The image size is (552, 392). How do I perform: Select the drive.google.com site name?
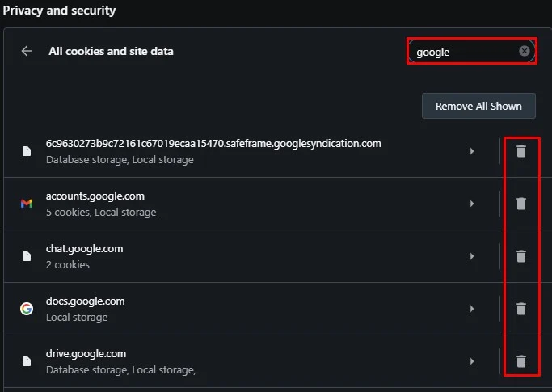point(86,354)
